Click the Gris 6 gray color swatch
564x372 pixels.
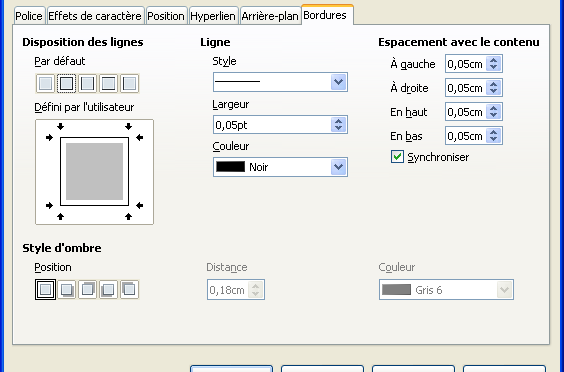coord(396,290)
